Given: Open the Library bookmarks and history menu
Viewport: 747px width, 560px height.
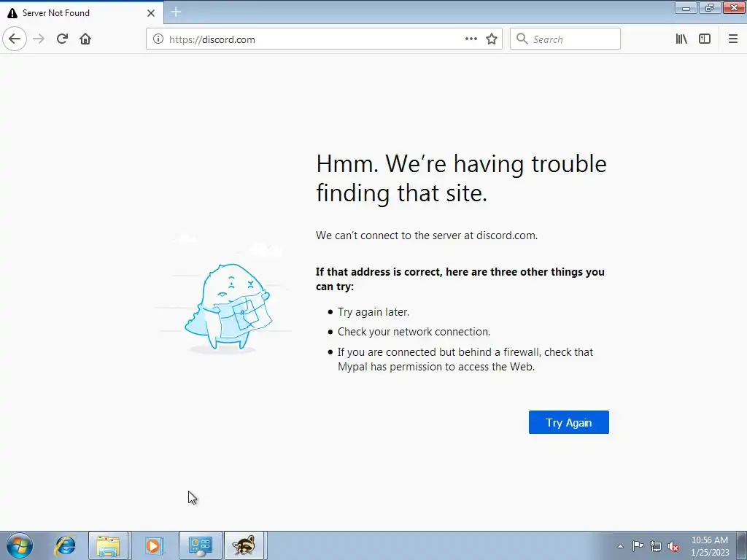Looking at the screenshot, I should [x=681, y=39].
